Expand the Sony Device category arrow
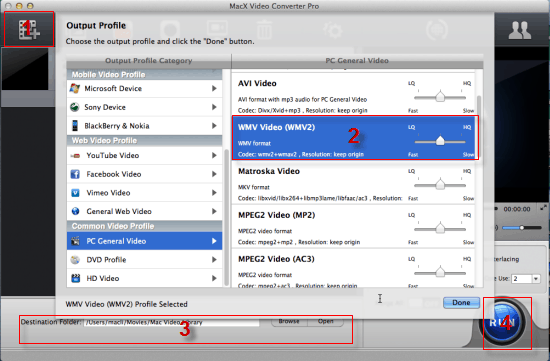The width and height of the screenshot is (550, 361). tap(214, 107)
